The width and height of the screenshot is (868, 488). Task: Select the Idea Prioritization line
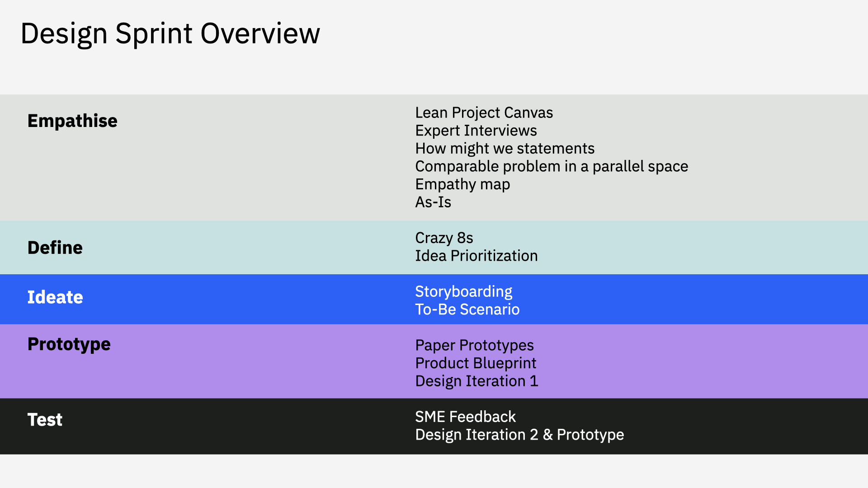476,256
